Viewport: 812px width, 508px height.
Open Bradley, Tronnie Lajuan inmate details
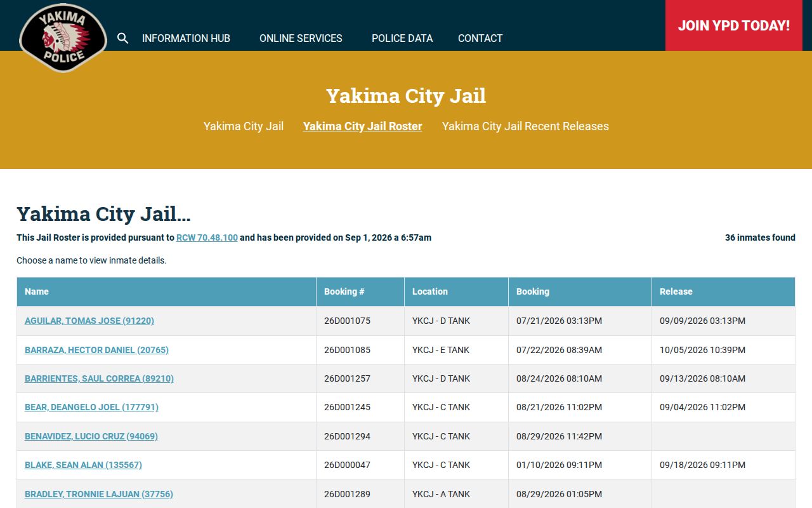(x=99, y=494)
